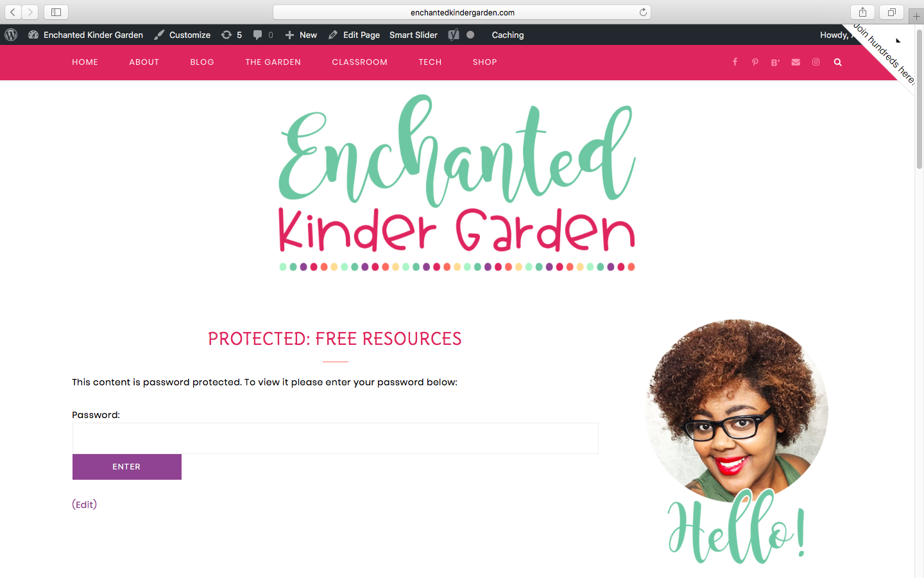Open the WordPress logo menu

pos(11,35)
